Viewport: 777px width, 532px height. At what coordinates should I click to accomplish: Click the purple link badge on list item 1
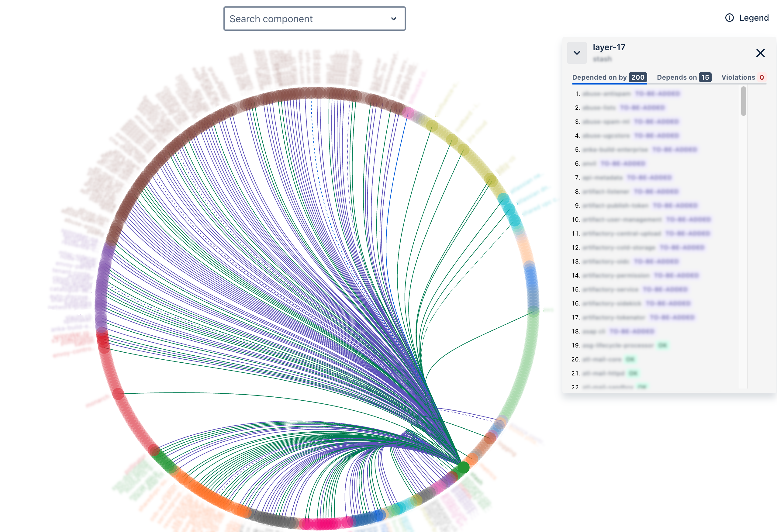click(657, 94)
